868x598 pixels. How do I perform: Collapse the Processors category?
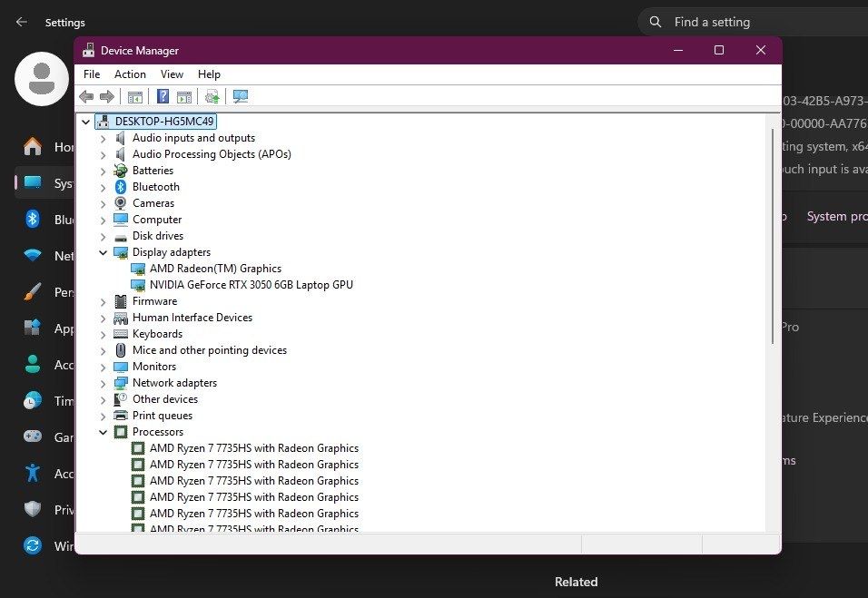tap(103, 432)
